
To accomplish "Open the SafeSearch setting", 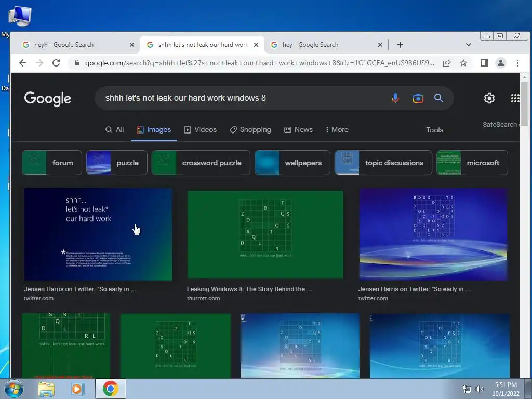I will pos(501,125).
